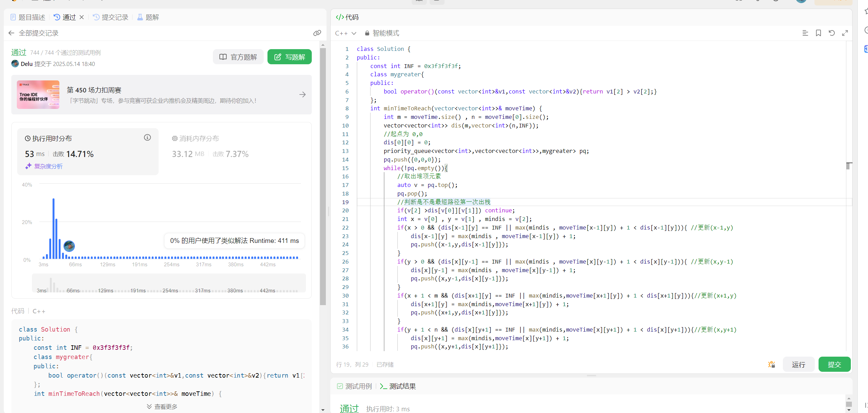The width and height of the screenshot is (868, 413).
Task: Reset code with the undo icon
Action: pyautogui.click(x=832, y=33)
